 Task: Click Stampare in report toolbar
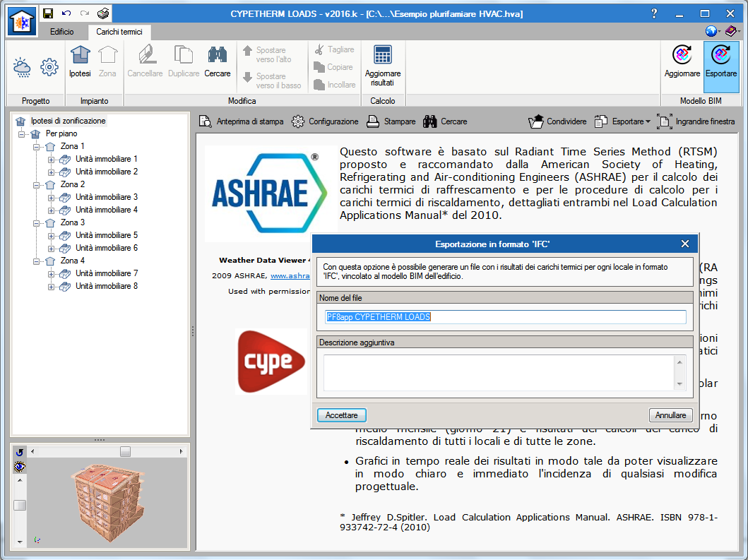pyautogui.click(x=391, y=121)
